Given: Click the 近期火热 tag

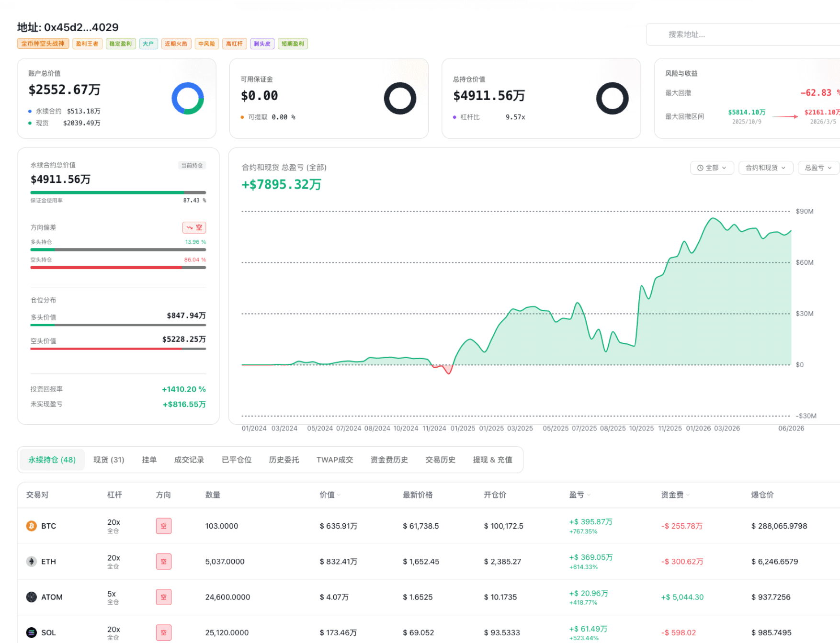Looking at the screenshot, I should coord(176,44).
